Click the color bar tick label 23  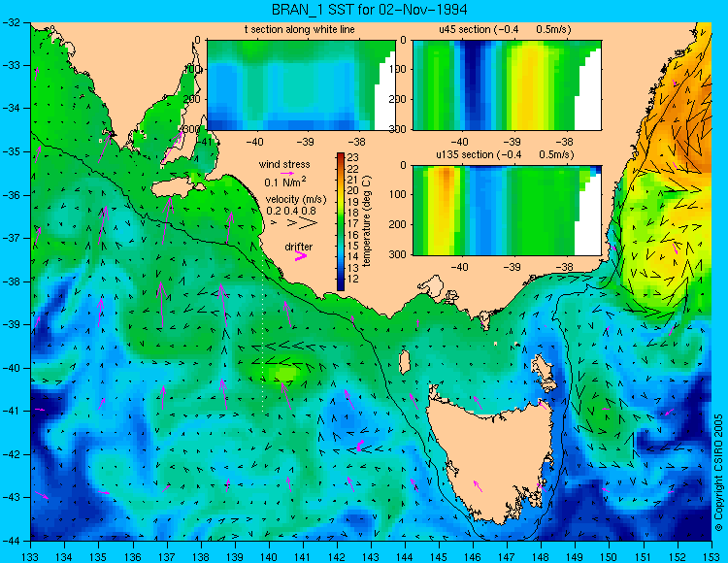click(353, 158)
